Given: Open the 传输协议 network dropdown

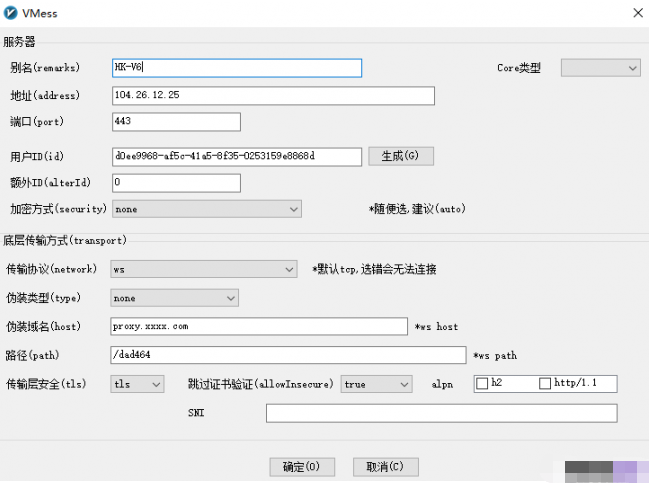Looking at the screenshot, I should [x=204, y=269].
